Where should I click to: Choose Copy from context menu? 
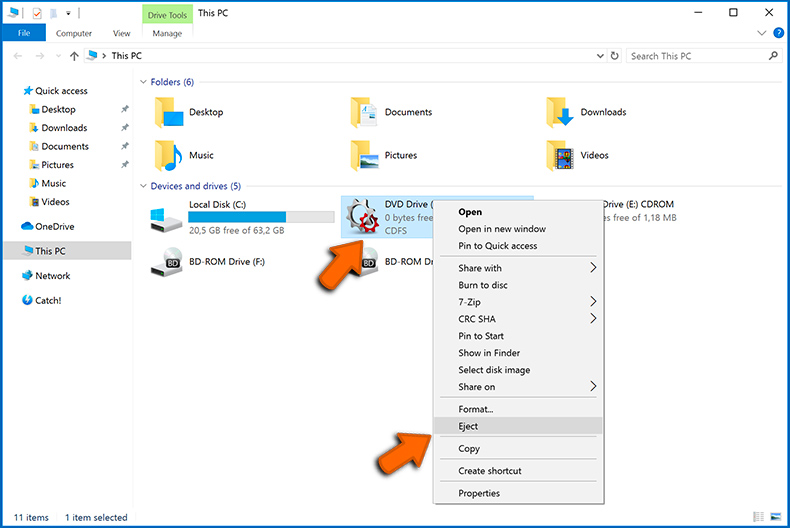pyautogui.click(x=518, y=448)
